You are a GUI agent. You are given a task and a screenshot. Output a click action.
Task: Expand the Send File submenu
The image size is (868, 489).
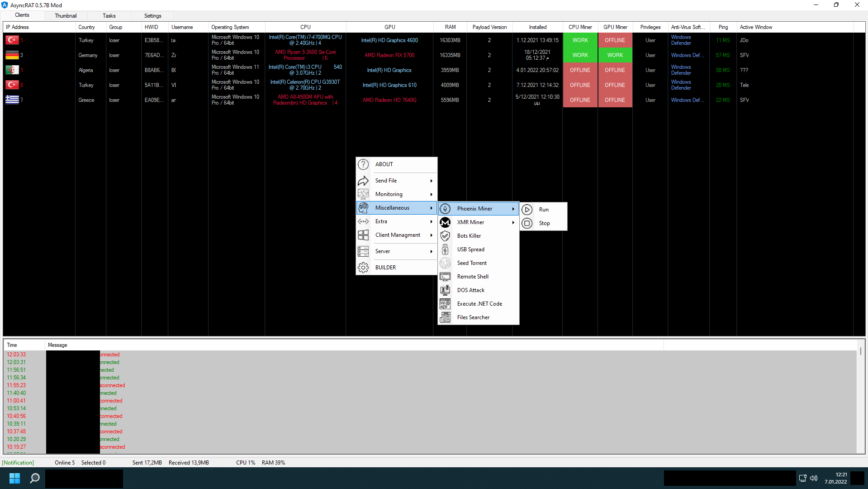tap(397, 181)
